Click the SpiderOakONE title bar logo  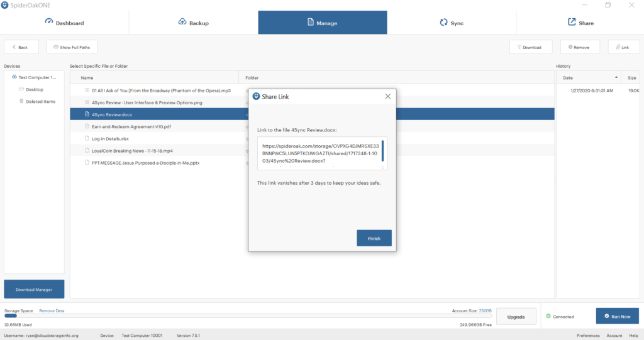point(4,5)
